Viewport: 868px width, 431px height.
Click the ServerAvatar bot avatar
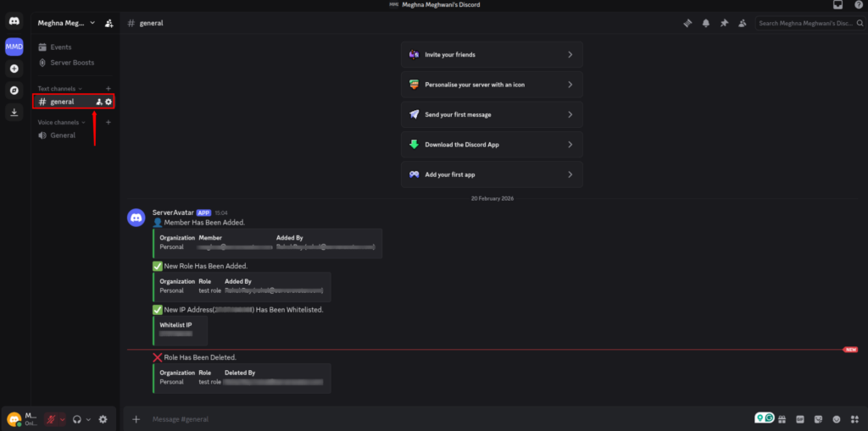tap(136, 218)
